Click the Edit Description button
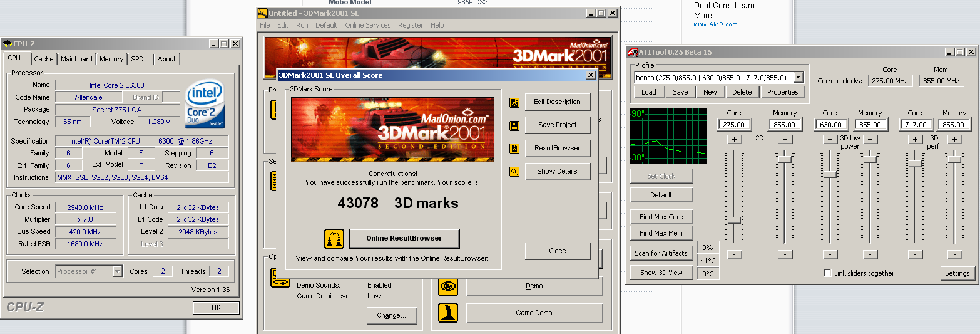Image resolution: width=980 pixels, height=334 pixels. (557, 102)
